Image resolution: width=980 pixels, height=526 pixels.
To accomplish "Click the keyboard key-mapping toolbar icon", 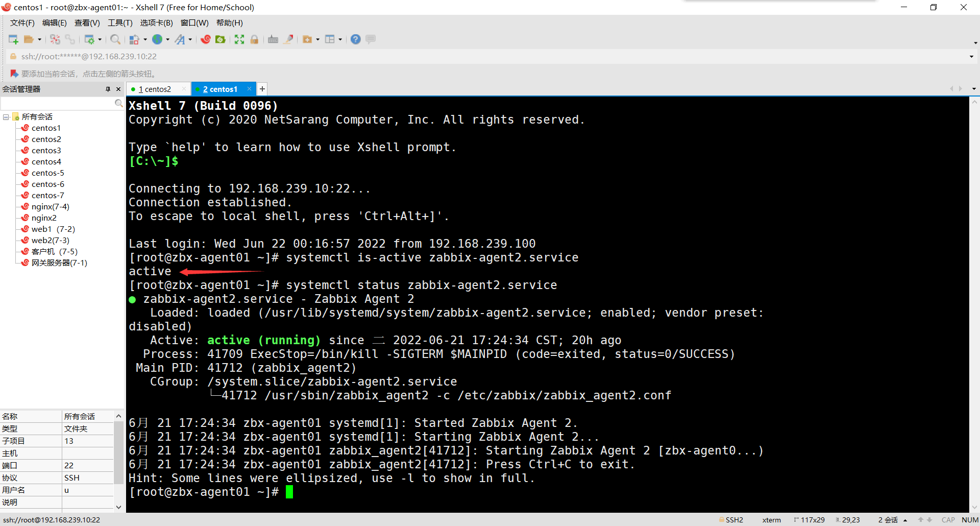I will click(x=273, y=39).
